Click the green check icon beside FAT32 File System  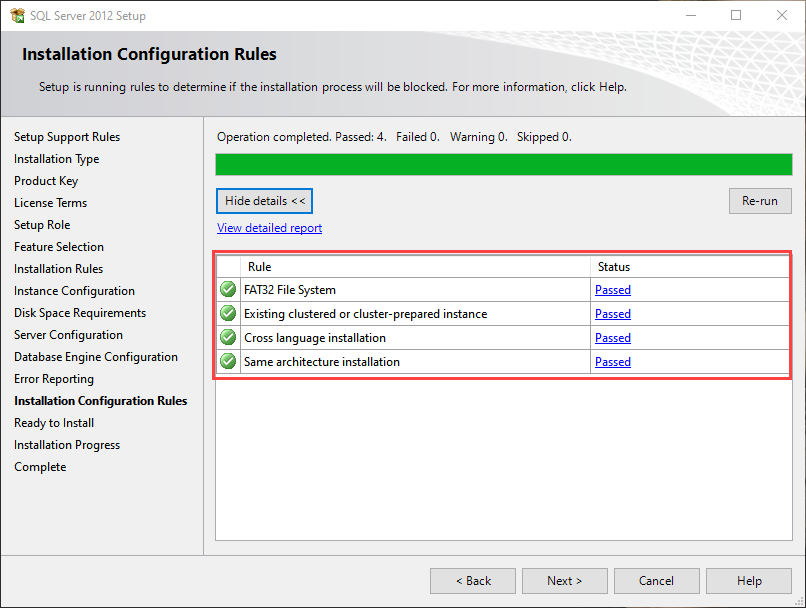tap(228, 290)
